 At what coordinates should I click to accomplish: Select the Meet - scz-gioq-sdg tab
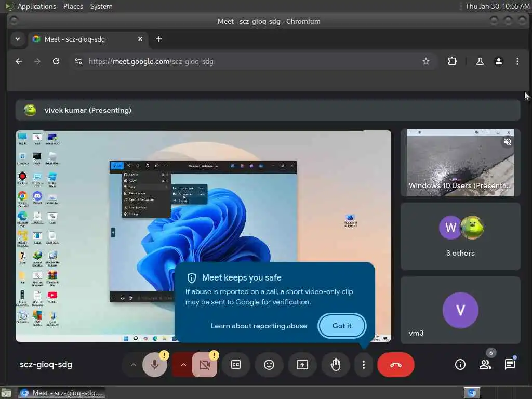tap(87, 39)
